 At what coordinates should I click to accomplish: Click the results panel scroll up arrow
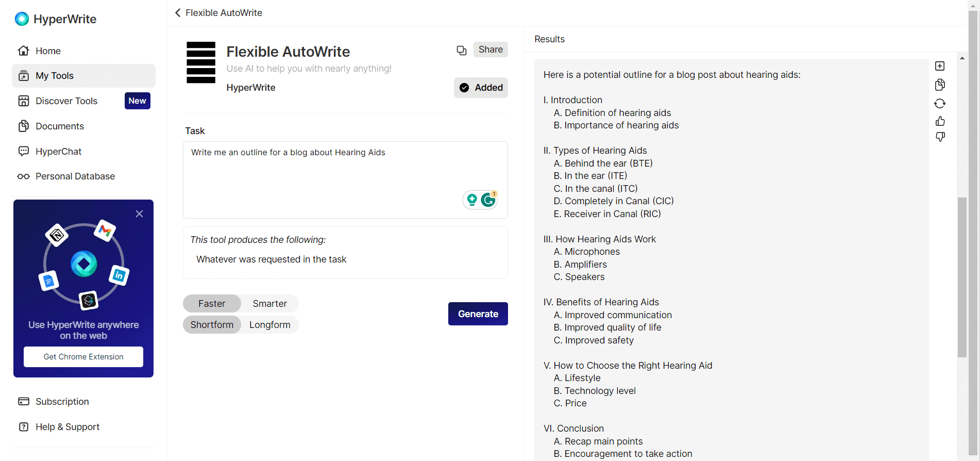(x=962, y=58)
